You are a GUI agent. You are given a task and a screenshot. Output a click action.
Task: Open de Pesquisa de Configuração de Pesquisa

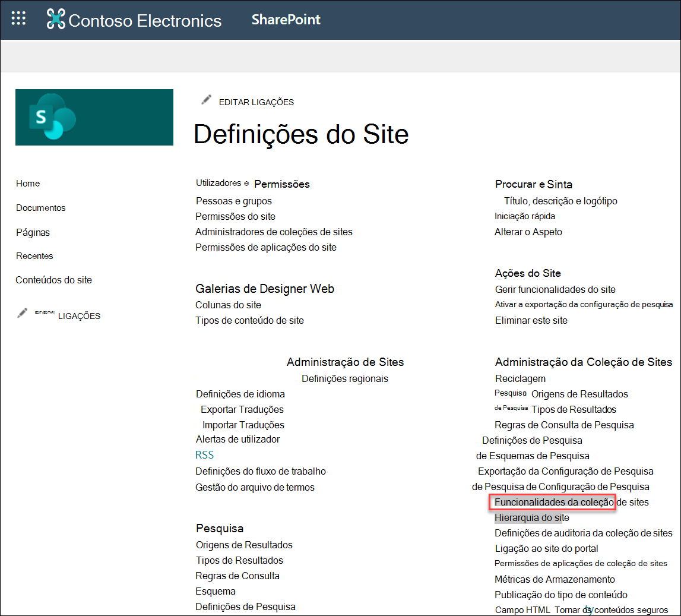pos(560,487)
